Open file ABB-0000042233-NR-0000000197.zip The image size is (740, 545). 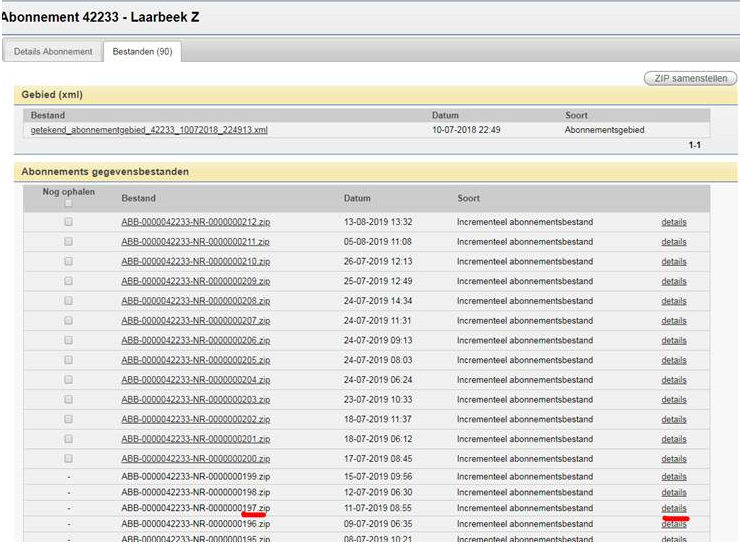point(195,508)
